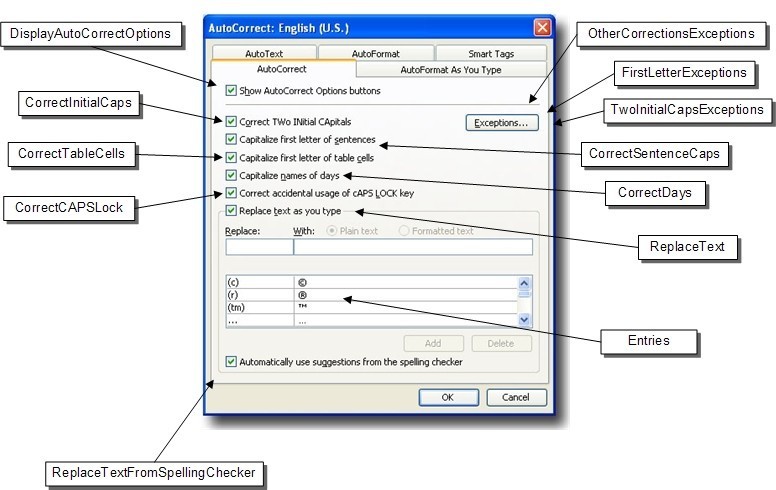Select the AutoCorrect tab
The height and width of the screenshot is (490, 776).
(x=282, y=69)
